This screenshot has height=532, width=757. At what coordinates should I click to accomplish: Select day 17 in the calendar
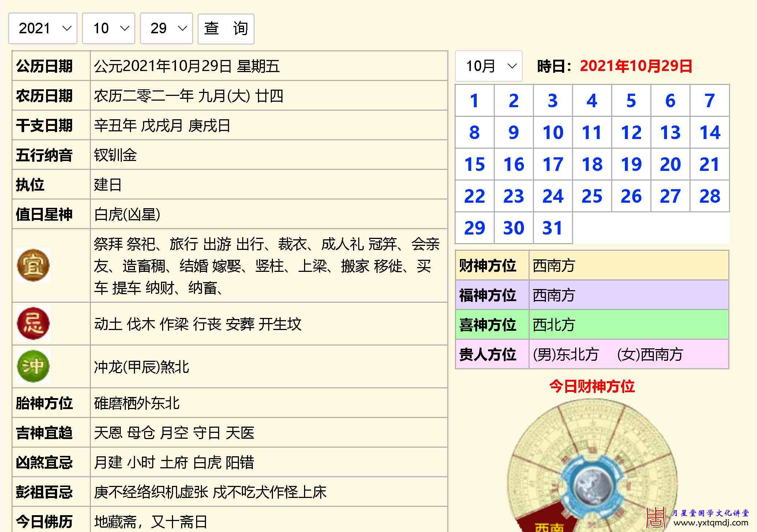point(553,164)
